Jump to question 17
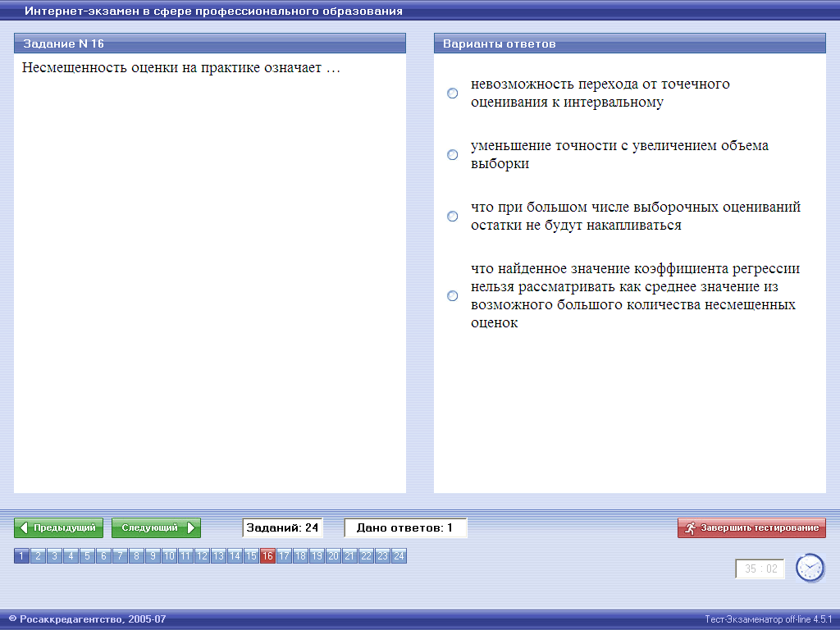Image resolution: width=840 pixels, height=630 pixels. [x=284, y=556]
